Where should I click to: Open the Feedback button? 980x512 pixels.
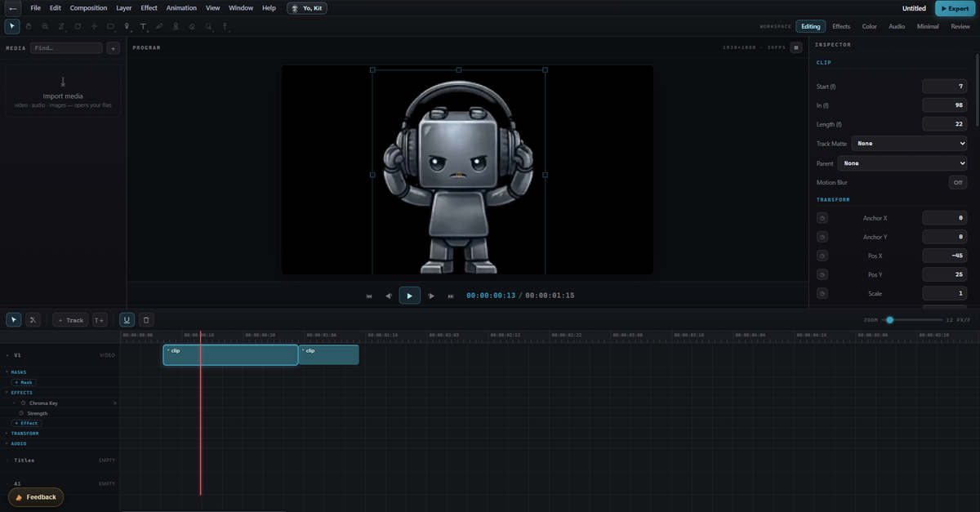pos(36,496)
